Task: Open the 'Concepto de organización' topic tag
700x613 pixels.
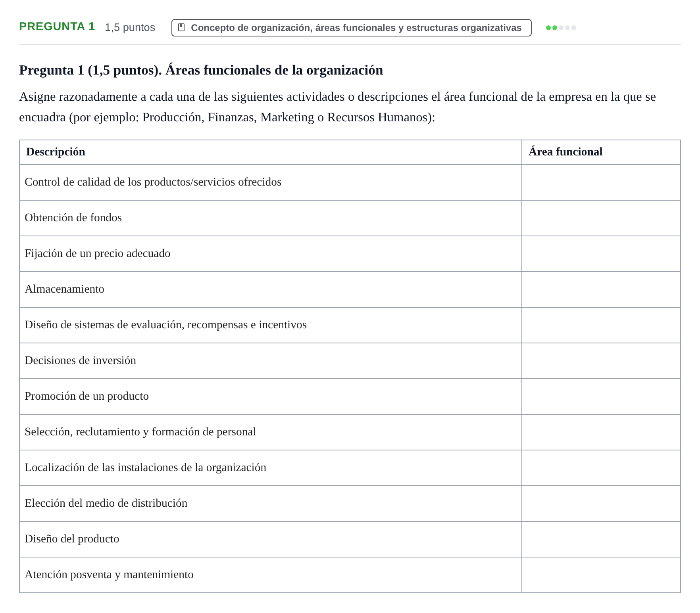Action: point(351,28)
